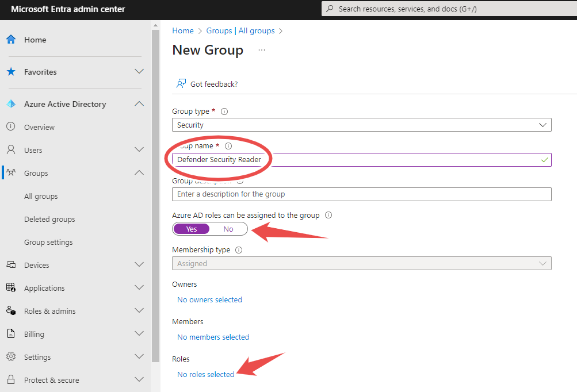Select Devices in the sidebar menu
The width and height of the screenshot is (577, 392).
[x=36, y=265]
